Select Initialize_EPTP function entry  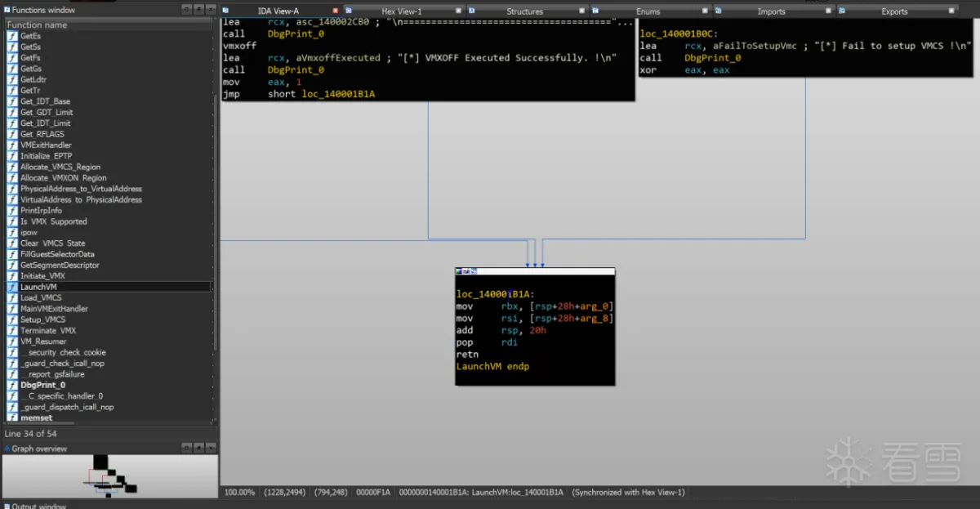coord(47,156)
